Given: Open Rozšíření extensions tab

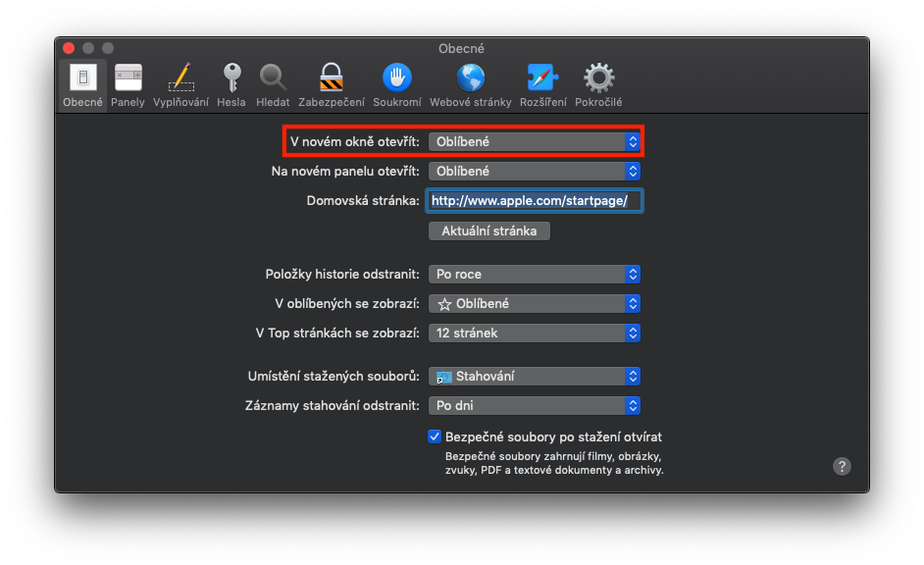Looking at the screenshot, I should click(x=542, y=85).
